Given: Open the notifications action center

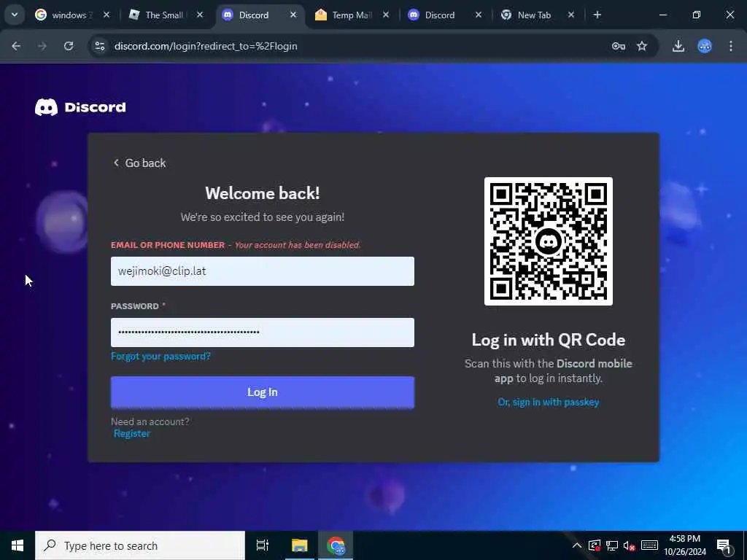Looking at the screenshot, I should pos(724,545).
